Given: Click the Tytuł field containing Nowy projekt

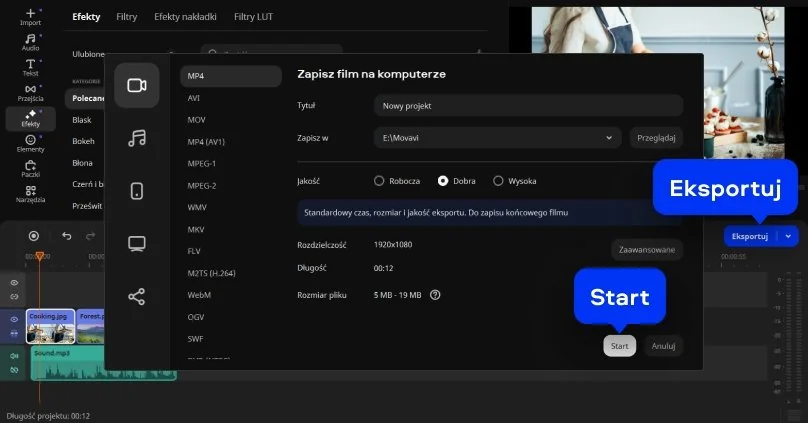Looking at the screenshot, I should coord(527,105).
